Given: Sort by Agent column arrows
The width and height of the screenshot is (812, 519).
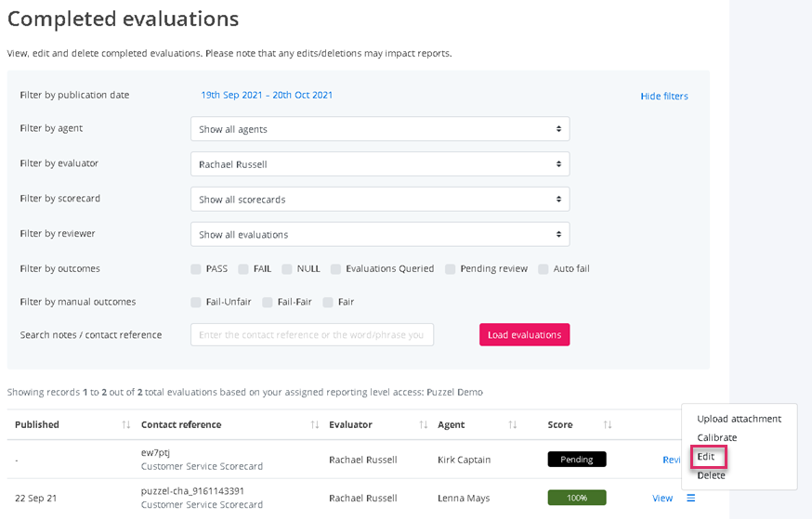Looking at the screenshot, I should (x=512, y=425).
